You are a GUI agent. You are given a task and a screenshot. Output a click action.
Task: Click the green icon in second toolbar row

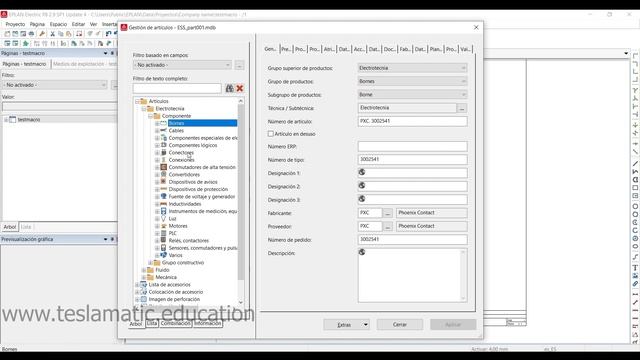tap(26, 43)
